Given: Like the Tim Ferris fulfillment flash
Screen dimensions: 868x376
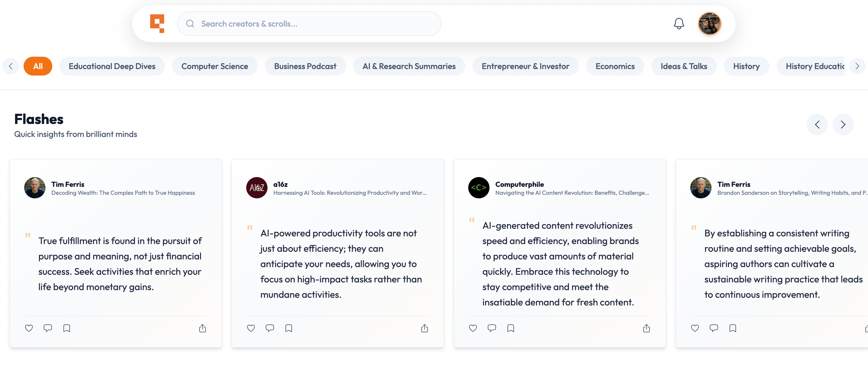Looking at the screenshot, I should 29,328.
